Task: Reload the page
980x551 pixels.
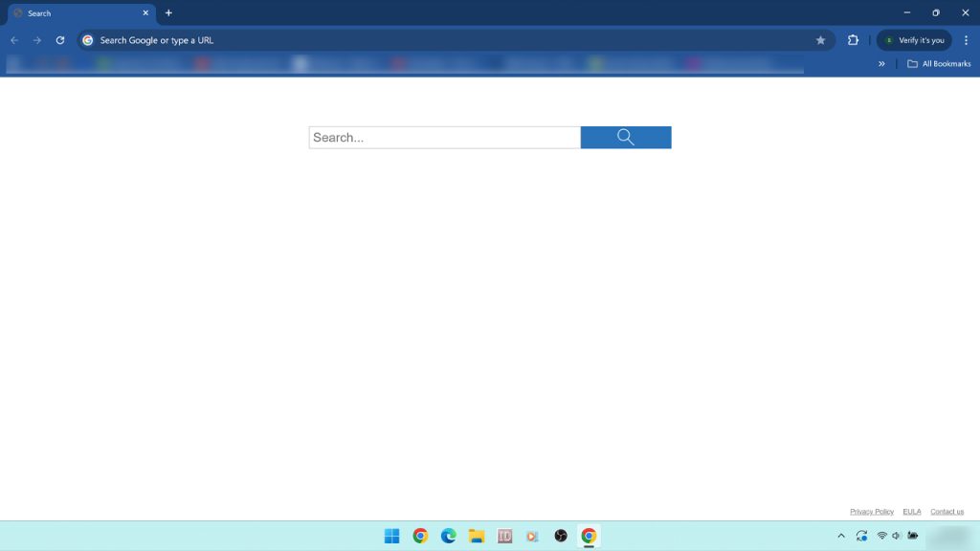Action: point(60,40)
